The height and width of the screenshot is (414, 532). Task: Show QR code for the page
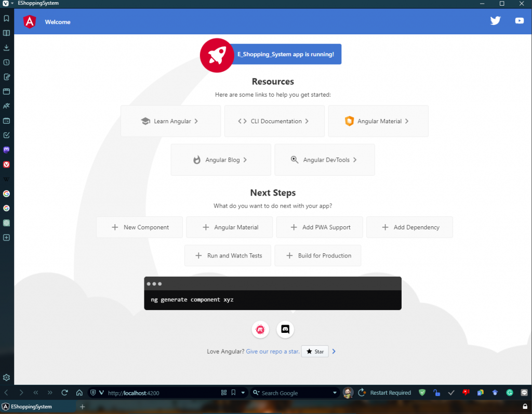tap(224, 393)
